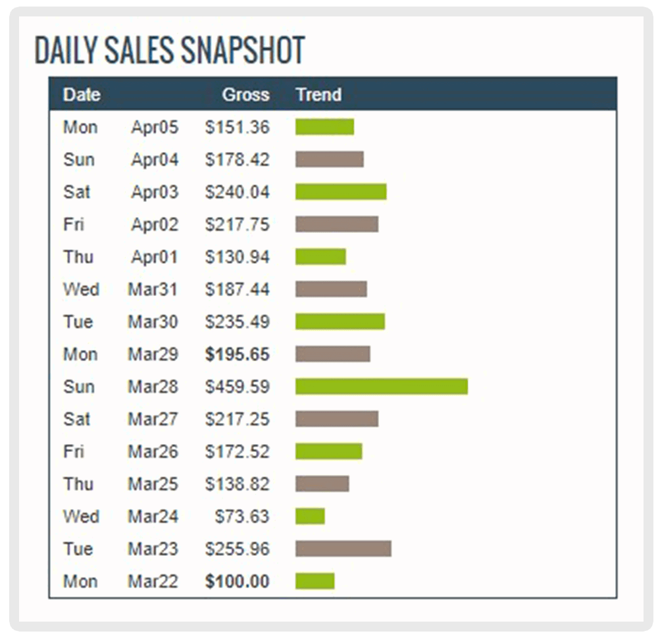This screenshot has height=644, width=658.
Task: Click the $130.94 gross amount
Action: (x=237, y=257)
